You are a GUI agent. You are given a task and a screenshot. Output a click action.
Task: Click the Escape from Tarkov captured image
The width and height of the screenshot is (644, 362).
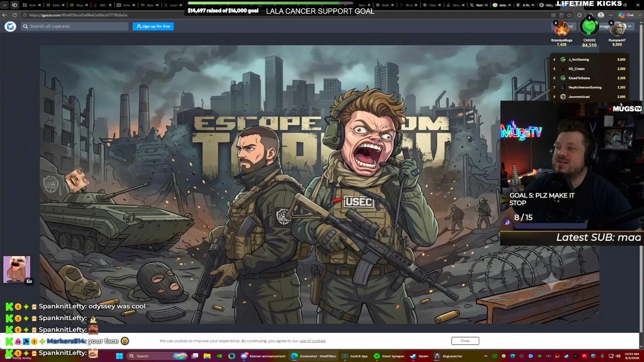(319, 185)
